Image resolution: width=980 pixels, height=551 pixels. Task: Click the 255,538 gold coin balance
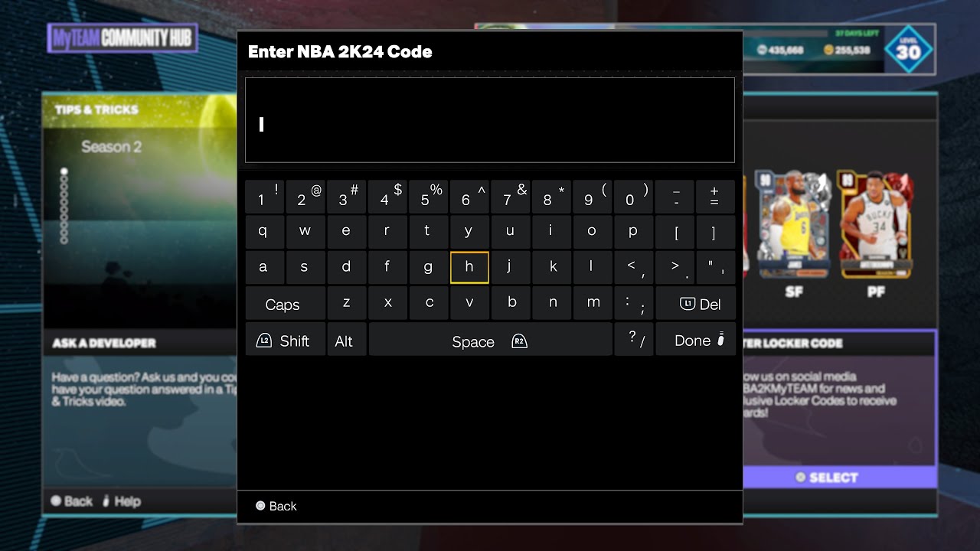(x=846, y=51)
